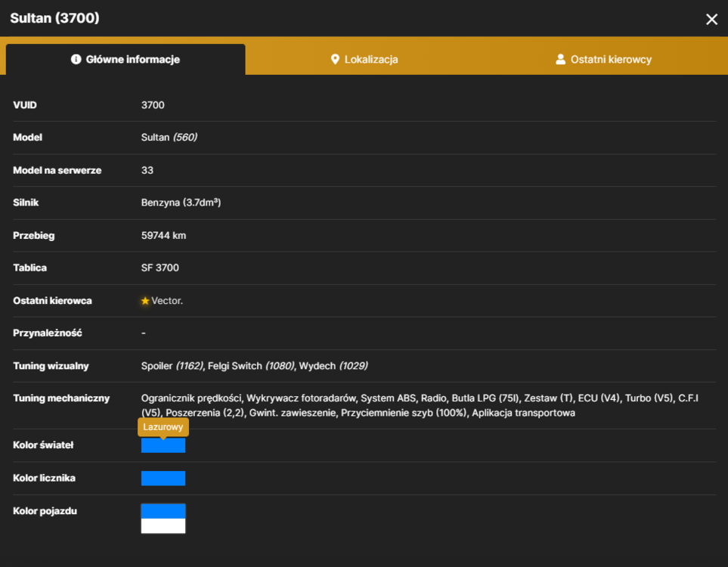Viewport: 728px width, 567px height.
Task: Open the Vector. driver profile link
Action: pyautogui.click(x=167, y=301)
